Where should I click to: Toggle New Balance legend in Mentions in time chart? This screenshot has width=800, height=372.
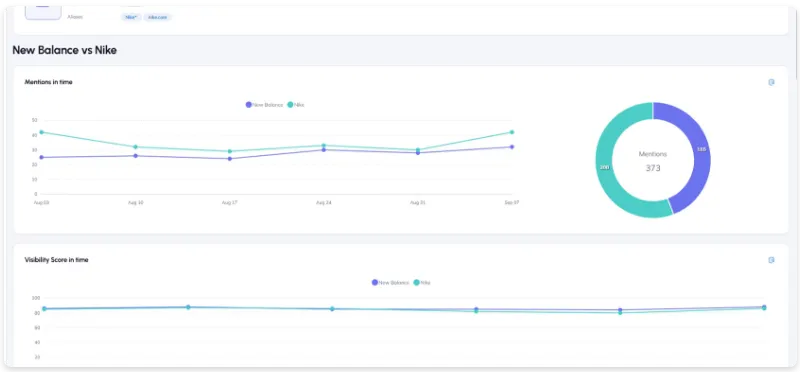point(264,105)
